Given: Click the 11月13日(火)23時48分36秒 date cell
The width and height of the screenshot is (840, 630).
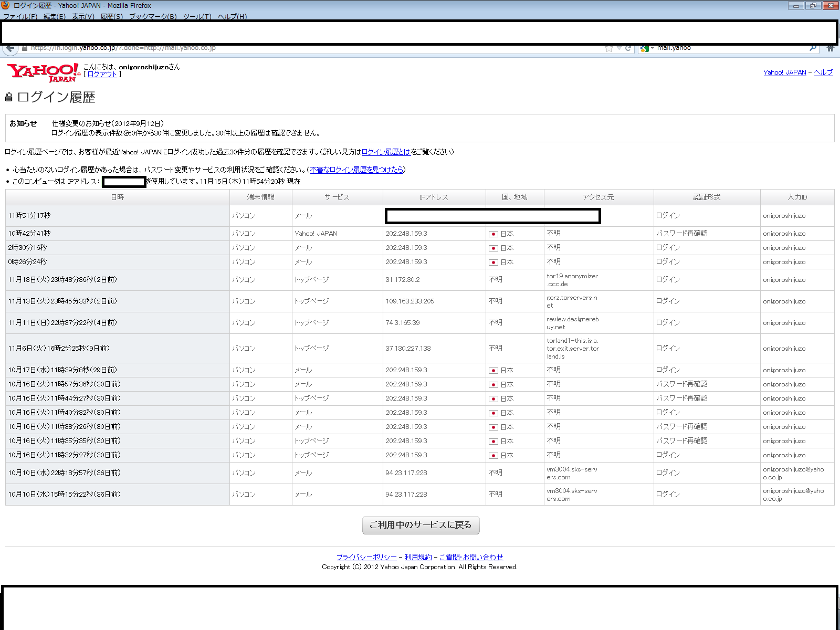Looking at the screenshot, I should coord(118,280).
